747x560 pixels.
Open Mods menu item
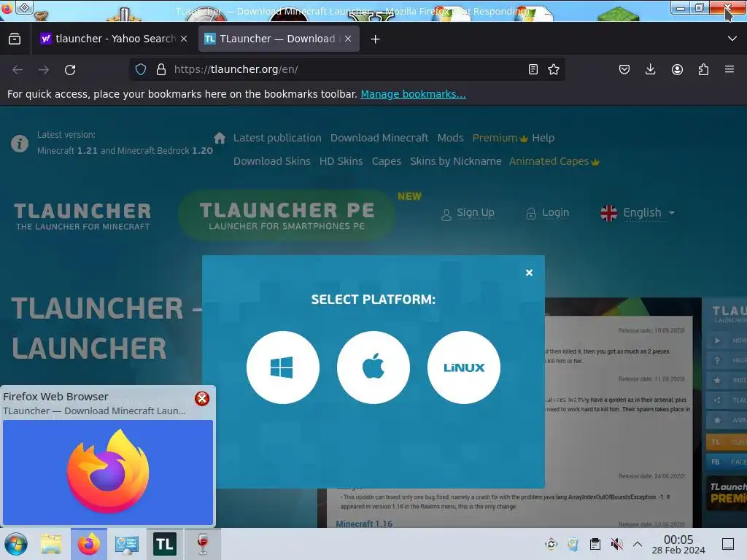point(450,138)
